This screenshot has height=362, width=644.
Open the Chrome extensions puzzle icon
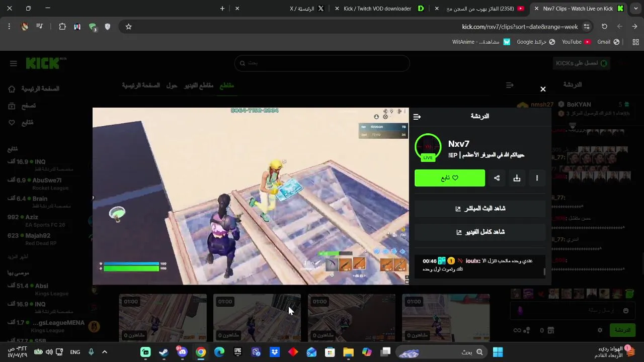coord(62,27)
